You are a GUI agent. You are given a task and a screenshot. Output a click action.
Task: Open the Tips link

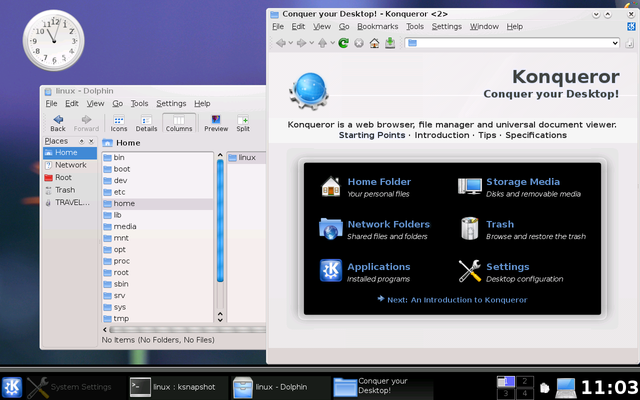487,135
